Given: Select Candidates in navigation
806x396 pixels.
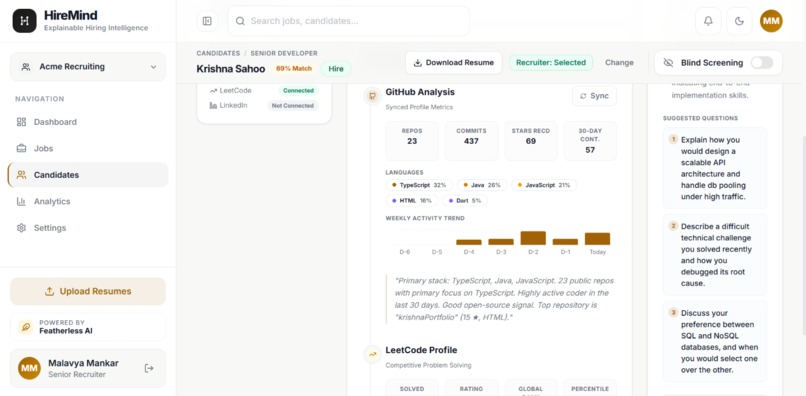Looking at the screenshot, I should coord(88,175).
